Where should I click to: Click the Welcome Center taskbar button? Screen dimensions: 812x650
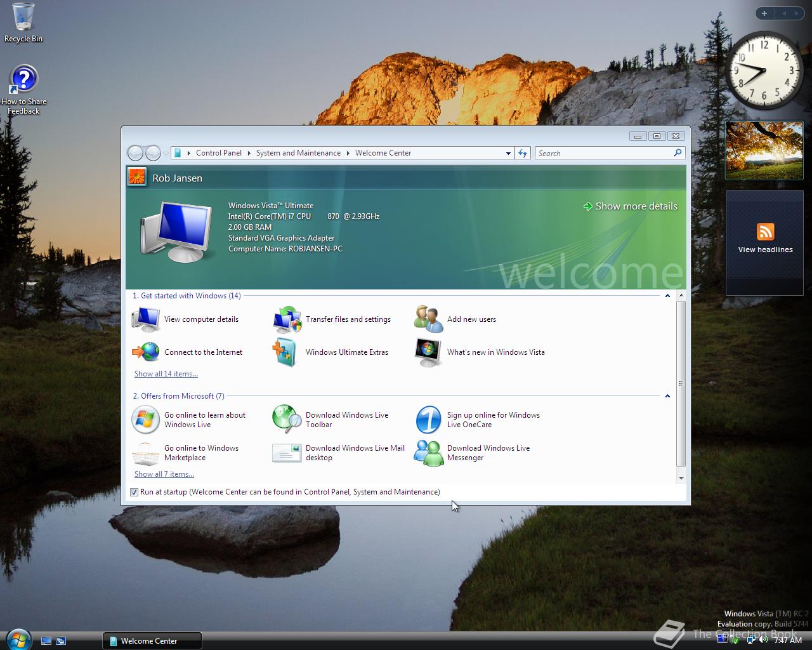click(152, 641)
